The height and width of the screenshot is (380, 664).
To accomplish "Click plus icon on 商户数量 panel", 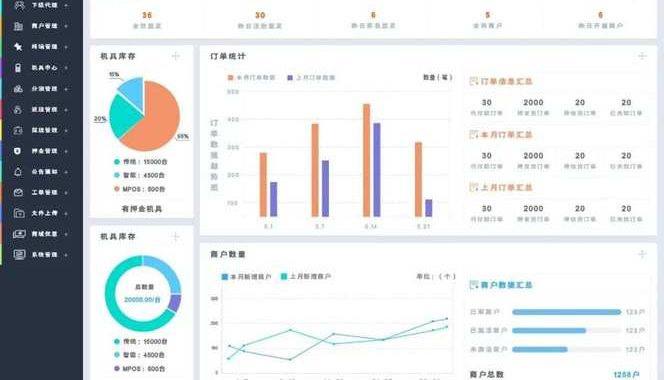I will point(642,254).
